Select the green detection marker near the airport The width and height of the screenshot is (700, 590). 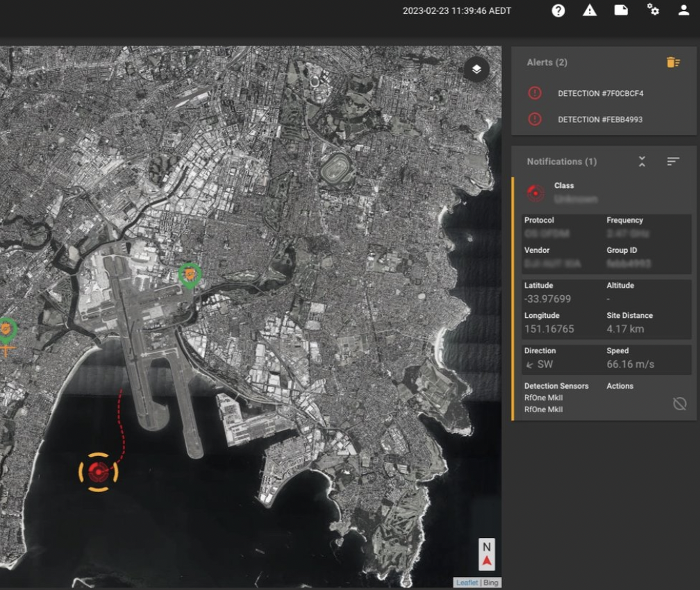189,275
